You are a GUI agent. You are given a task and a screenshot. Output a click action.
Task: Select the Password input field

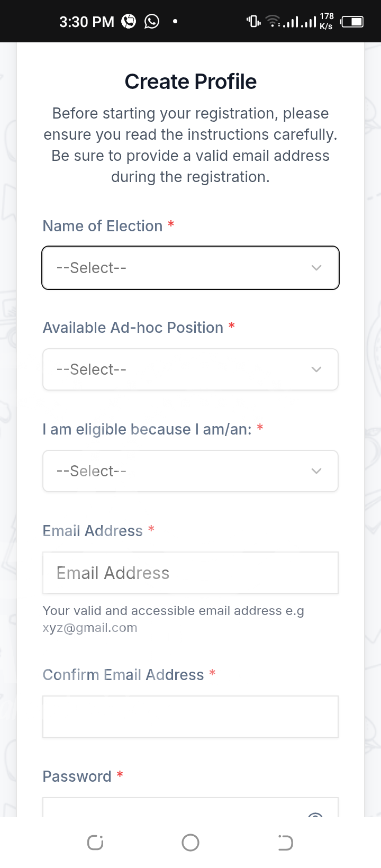[x=175, y=809]
